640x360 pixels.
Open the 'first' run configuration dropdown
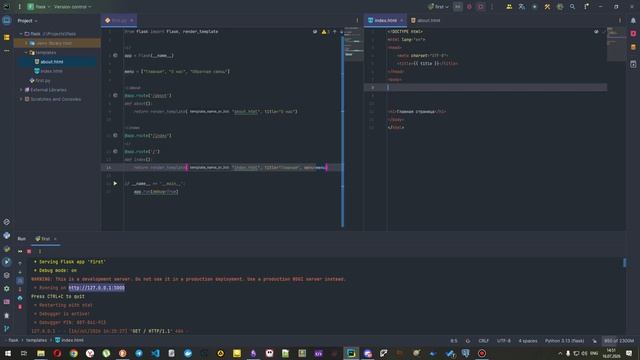(438, 7)
